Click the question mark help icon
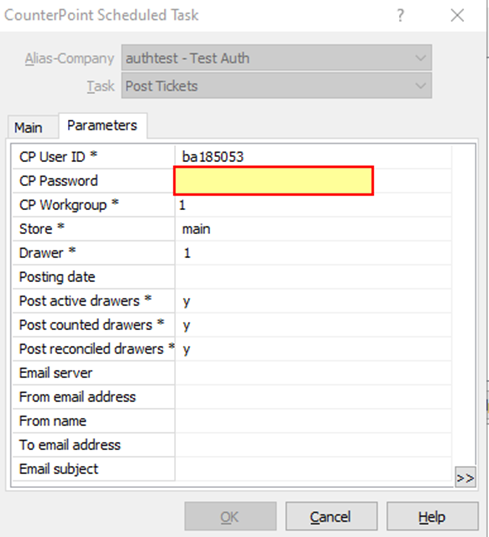 pyautogui.click(x=400, y=15)
